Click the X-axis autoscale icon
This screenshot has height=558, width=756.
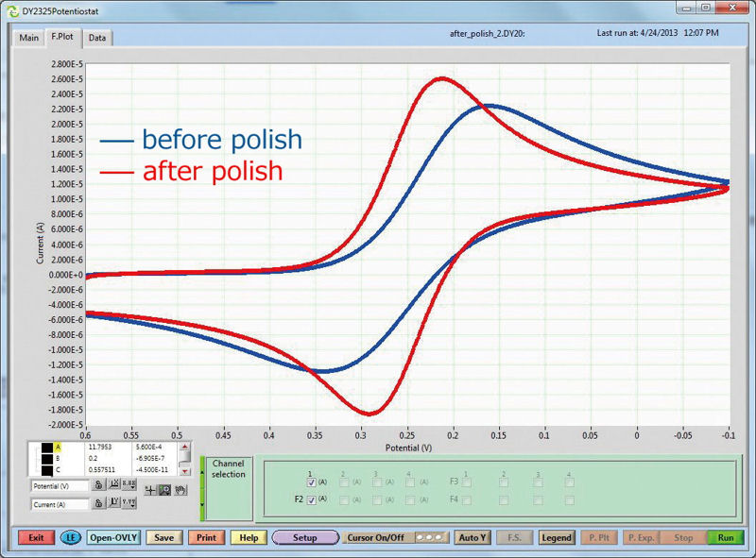click(x=113, y=484)
